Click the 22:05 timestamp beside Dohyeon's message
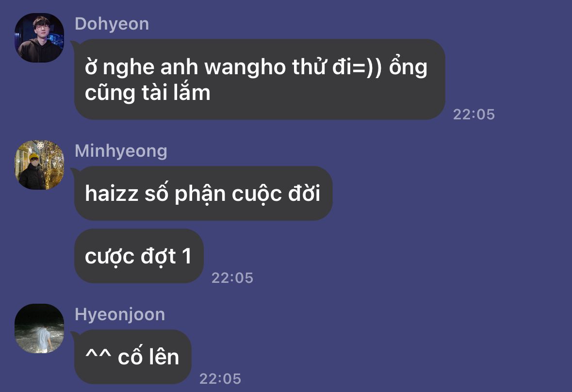 tap(474, 114)
